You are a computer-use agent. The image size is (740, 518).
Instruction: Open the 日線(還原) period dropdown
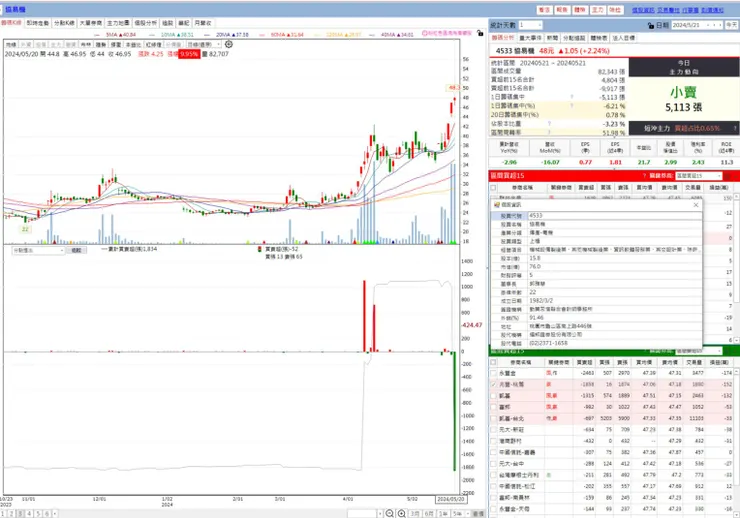[x=218, y=44]
